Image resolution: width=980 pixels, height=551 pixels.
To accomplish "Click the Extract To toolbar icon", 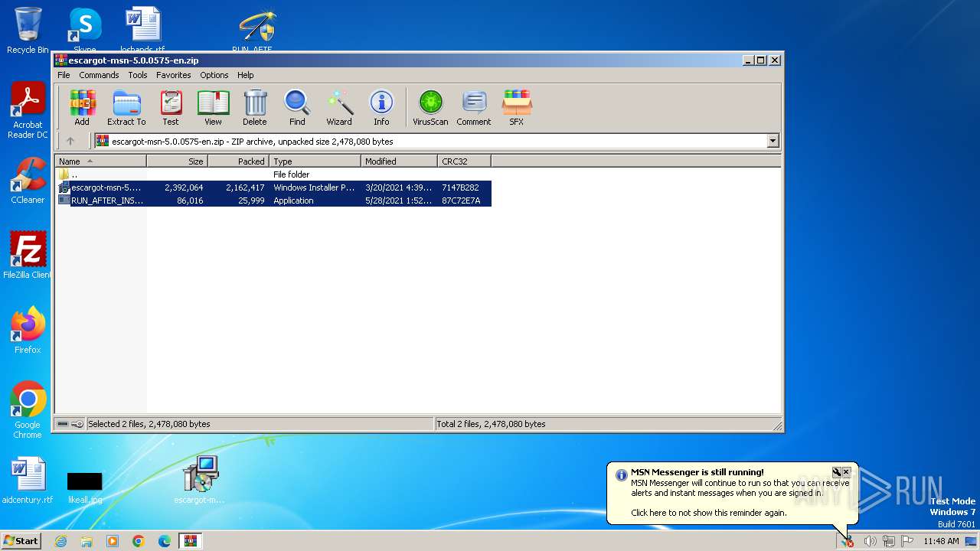I will tap(126, 107).
